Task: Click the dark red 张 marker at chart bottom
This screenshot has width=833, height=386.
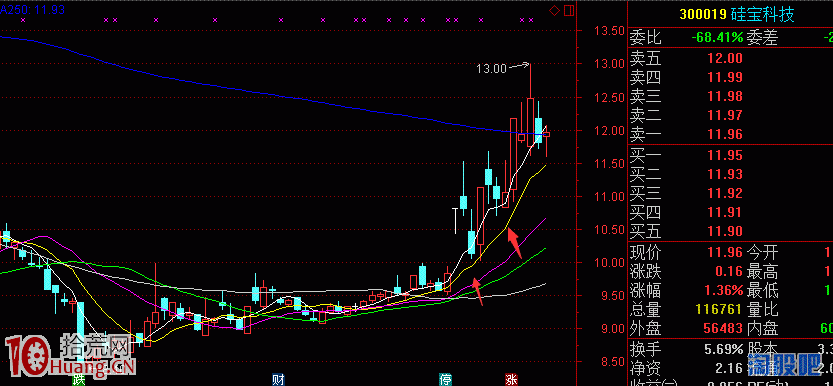Action: [x=511, y=380]
